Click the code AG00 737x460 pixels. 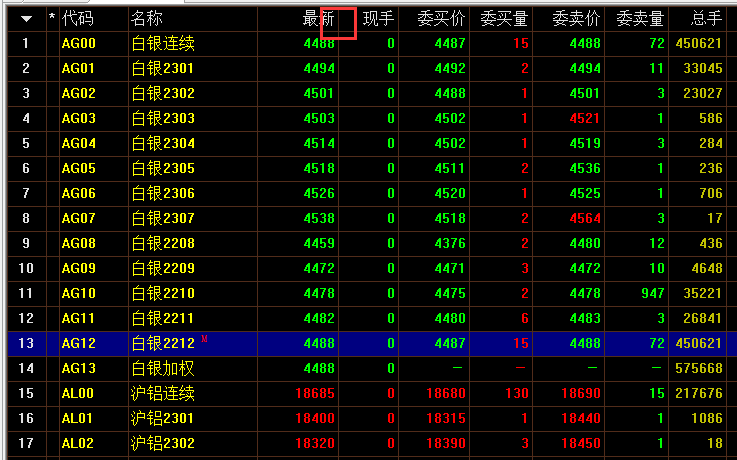78,44
